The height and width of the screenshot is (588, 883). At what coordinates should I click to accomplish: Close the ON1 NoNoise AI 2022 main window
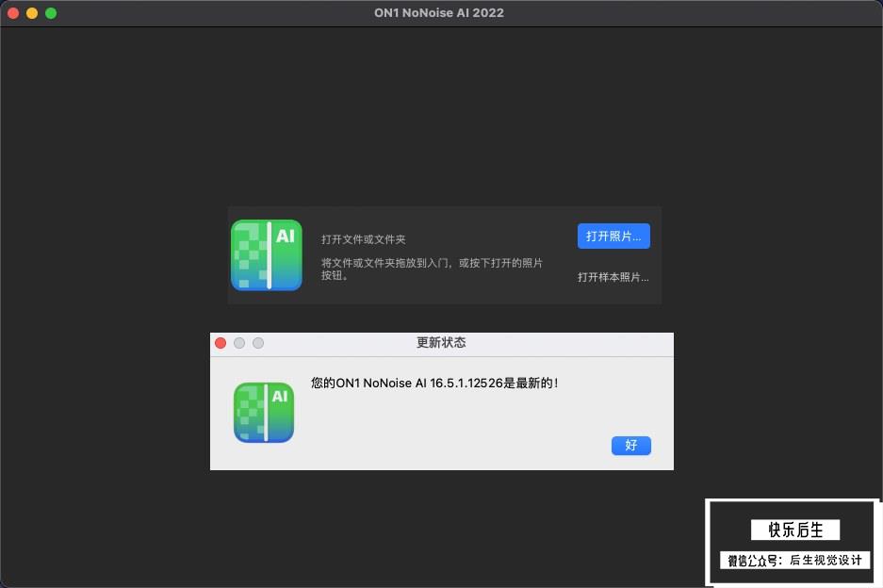13,13
